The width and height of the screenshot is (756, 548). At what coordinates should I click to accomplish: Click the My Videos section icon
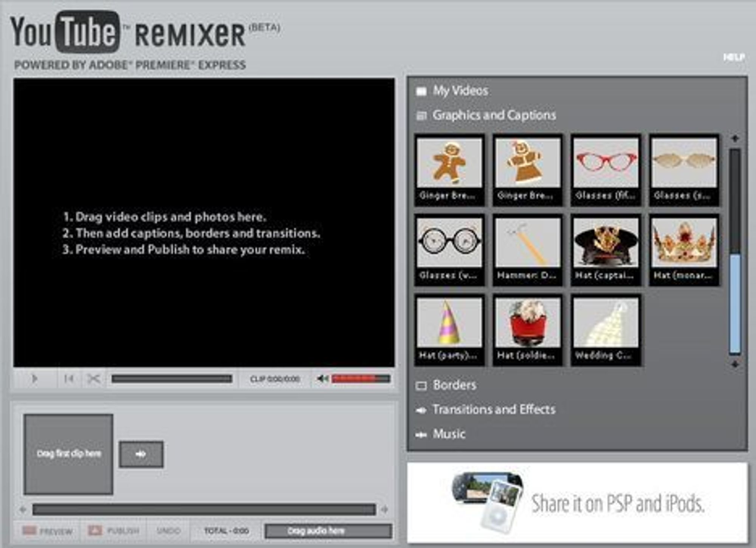pos(421,92)
